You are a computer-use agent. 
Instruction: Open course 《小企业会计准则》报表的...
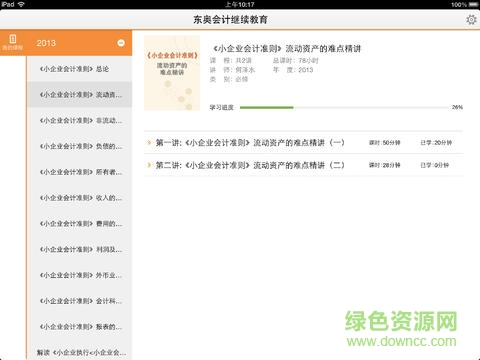pos(80,327)
